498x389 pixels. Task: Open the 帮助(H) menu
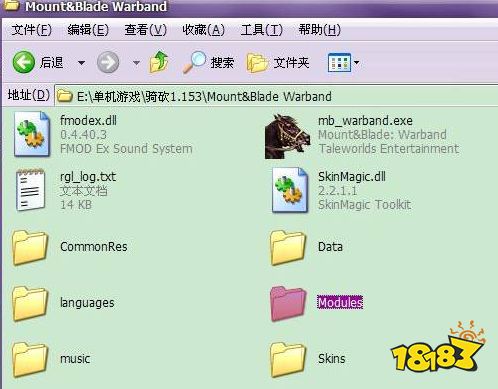pos(319,30)
